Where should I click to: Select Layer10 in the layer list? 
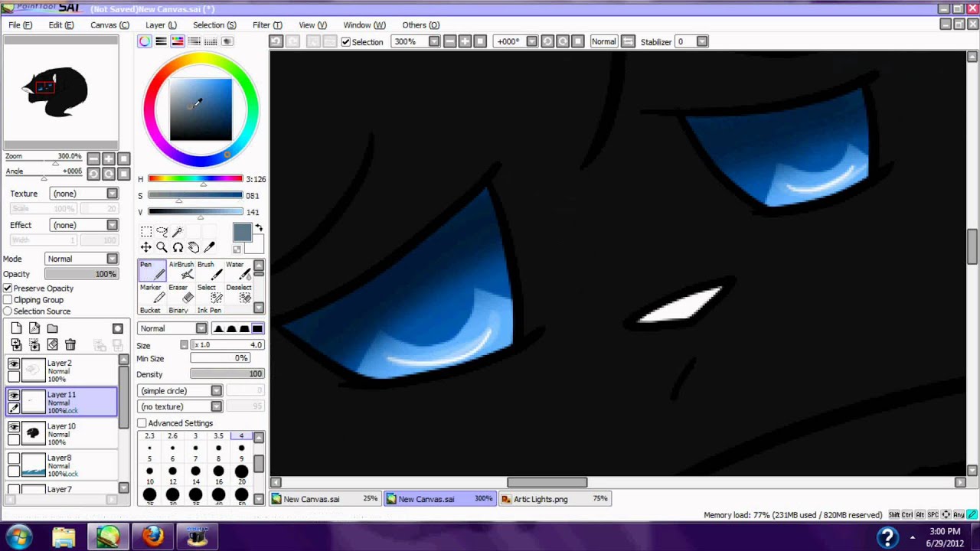(61, 434)
